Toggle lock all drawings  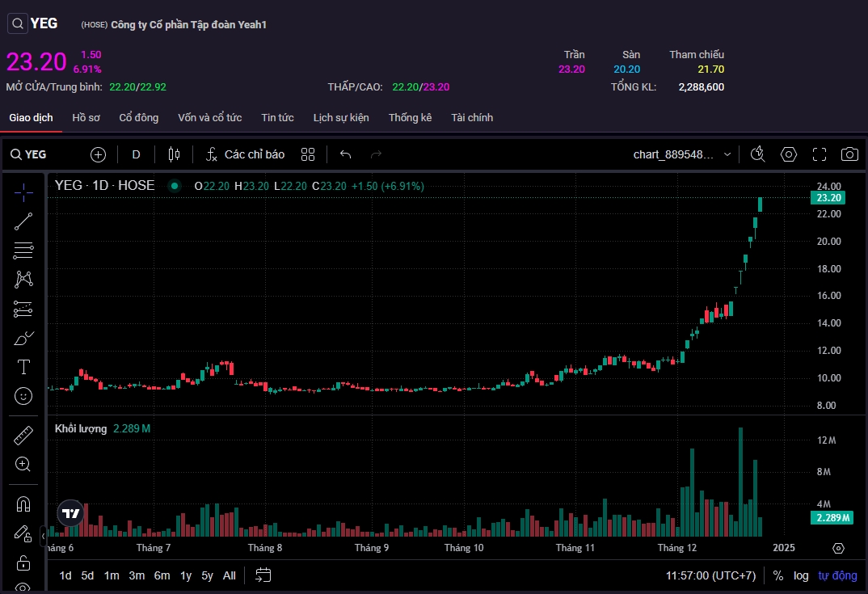(23, 563)
